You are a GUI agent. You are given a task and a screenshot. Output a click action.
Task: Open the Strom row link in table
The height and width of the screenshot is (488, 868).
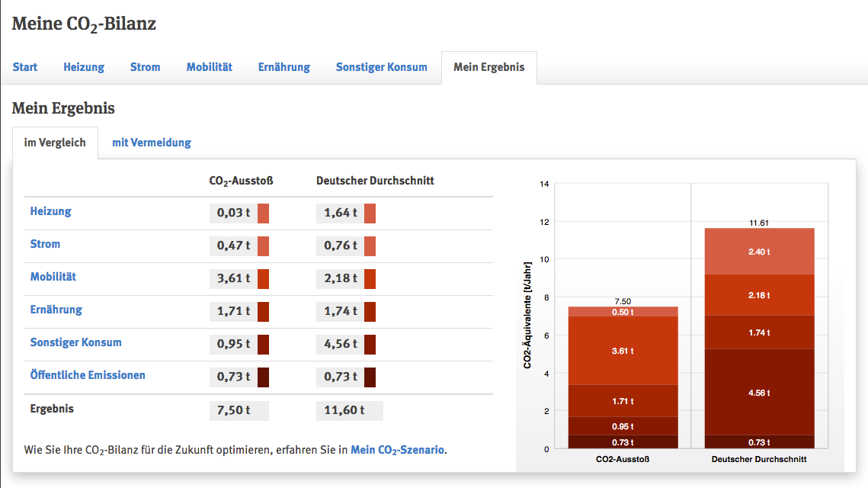[45, 244]
